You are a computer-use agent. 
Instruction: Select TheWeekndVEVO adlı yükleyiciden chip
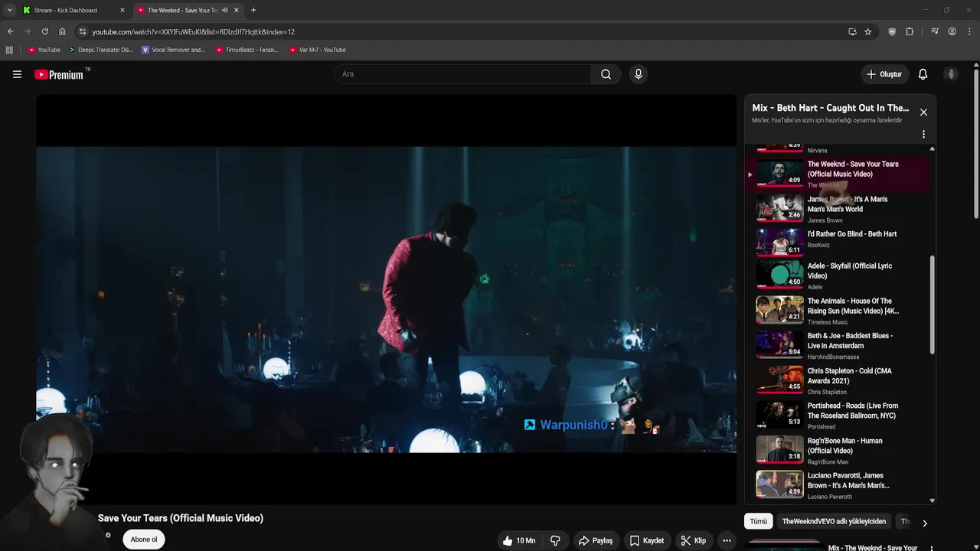(x=834, y=521)
